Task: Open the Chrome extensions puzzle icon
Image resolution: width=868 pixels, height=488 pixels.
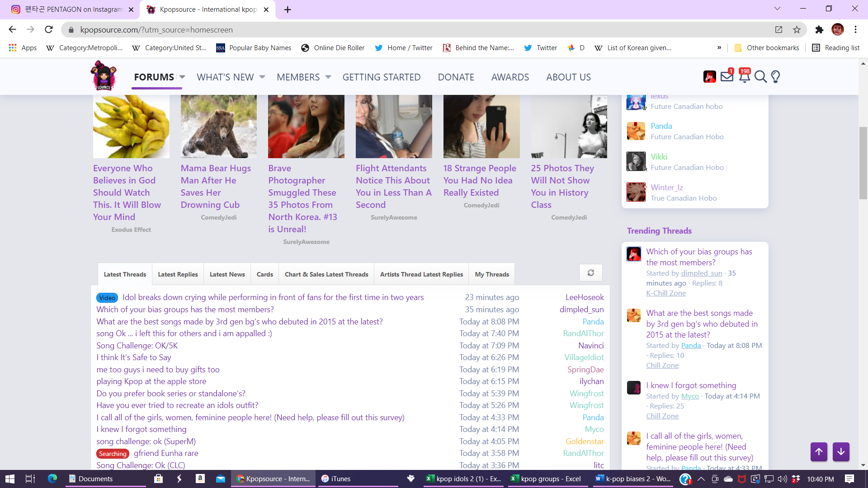Action: (x=819, y=30)
